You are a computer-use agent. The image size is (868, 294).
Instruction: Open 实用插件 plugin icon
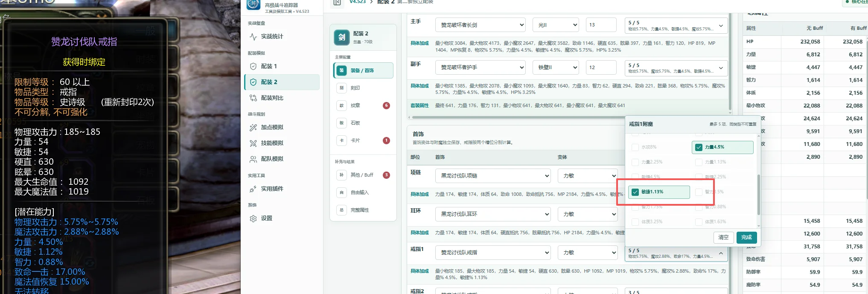click(253, 189)
